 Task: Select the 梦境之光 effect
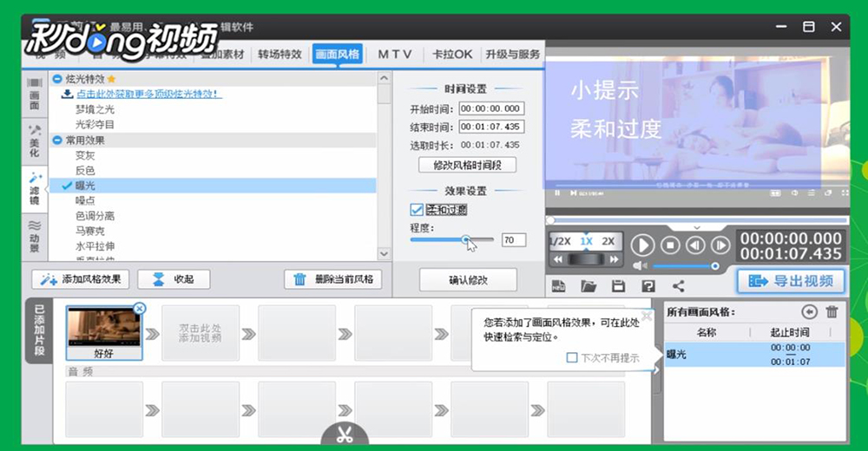(x=95, y=109)
